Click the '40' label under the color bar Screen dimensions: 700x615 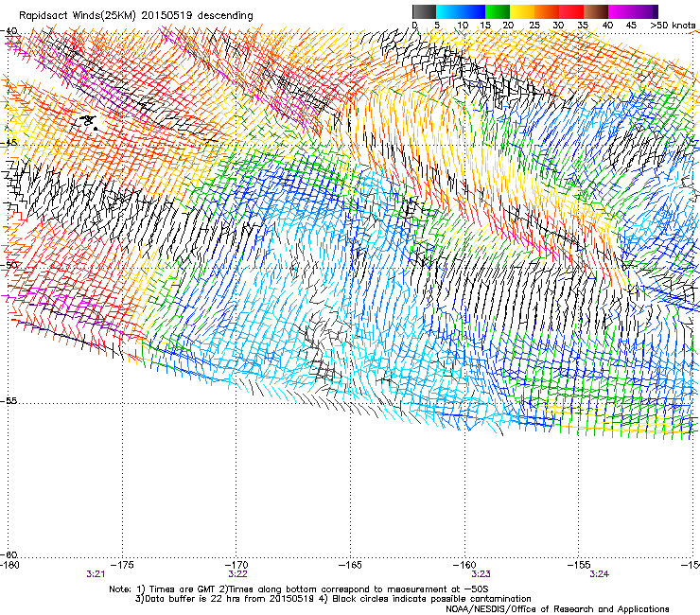click(607, 25)
